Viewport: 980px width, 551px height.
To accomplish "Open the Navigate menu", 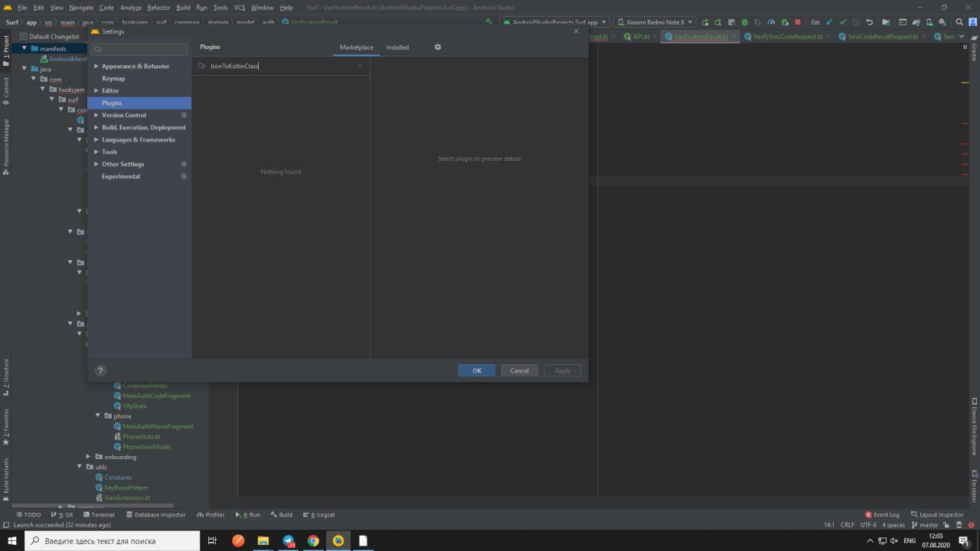I will tap(81, 7).
